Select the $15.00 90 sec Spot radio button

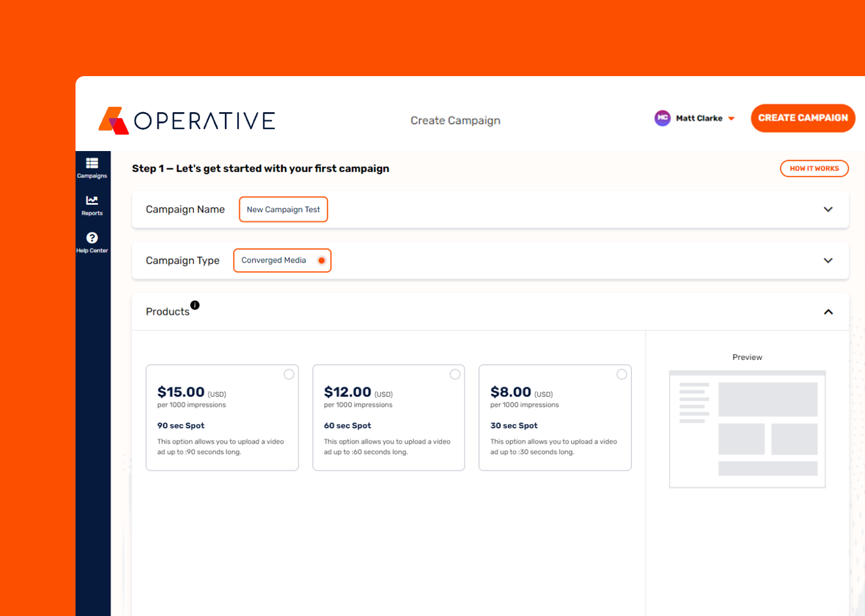(x=289, y=374)
